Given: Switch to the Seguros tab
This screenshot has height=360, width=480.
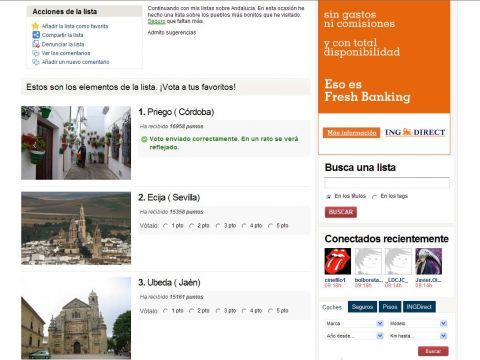Looking at the screenshot, I should 362,307.
